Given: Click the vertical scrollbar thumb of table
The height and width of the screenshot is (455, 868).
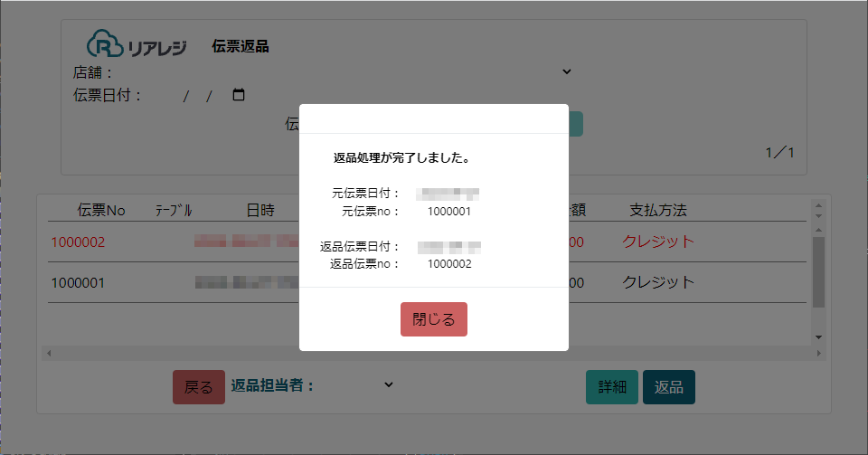Looking at the screenshot, I should tap(818, 271).
